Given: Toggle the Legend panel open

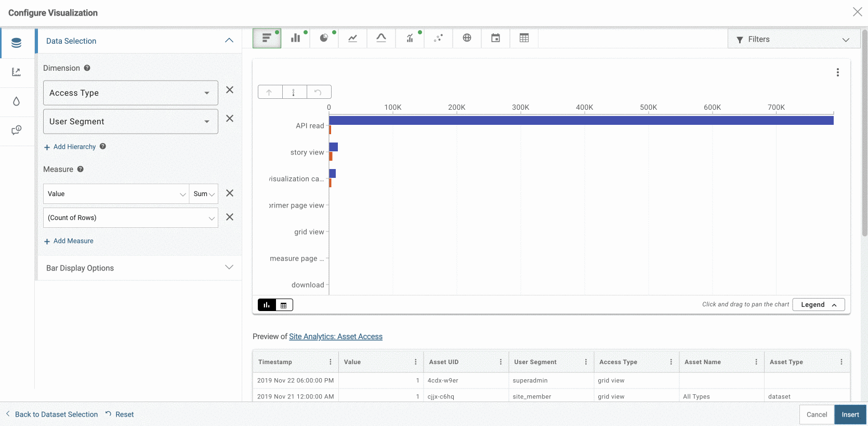Looking at the screenshot, I should (x=818, y=305).
